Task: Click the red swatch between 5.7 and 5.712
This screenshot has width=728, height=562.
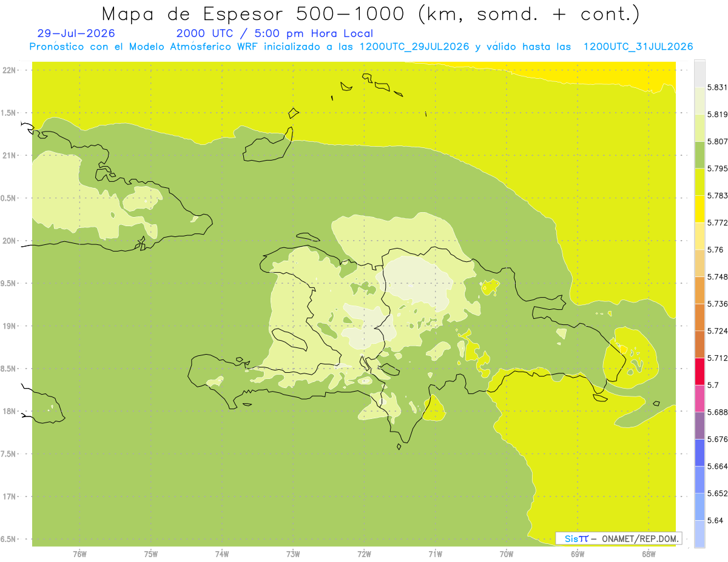Action: (x=699, y=371)
